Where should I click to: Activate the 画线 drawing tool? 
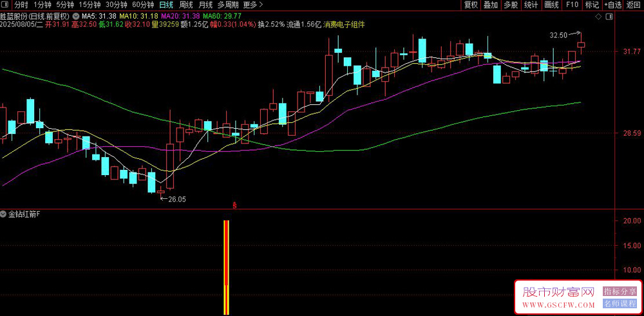pos(551,5)
